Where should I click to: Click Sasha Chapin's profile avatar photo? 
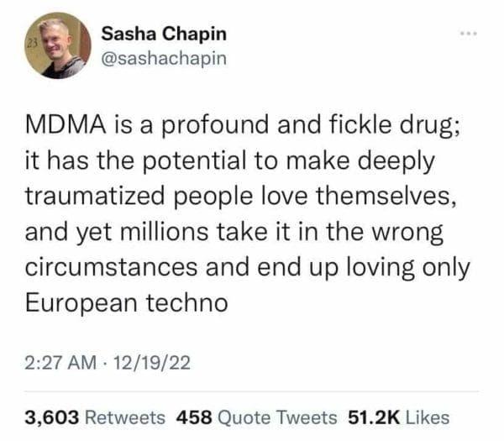point(57,45)
